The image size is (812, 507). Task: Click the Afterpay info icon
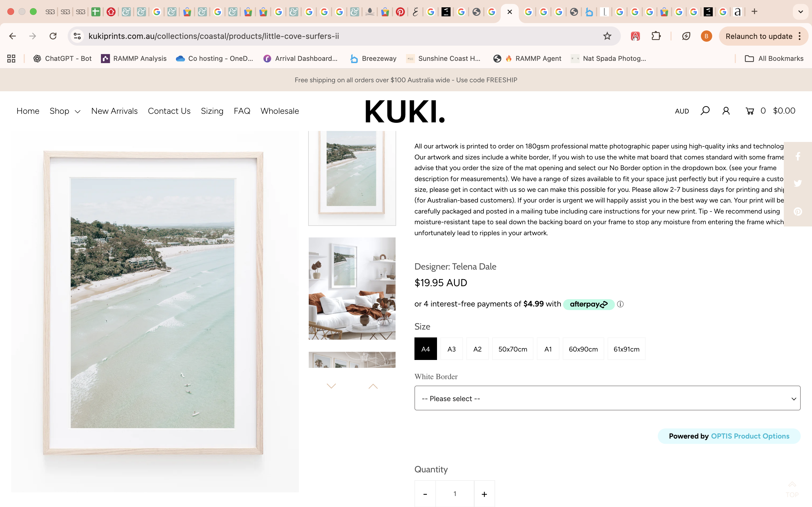pyautogui.click(x=620, y=304)
